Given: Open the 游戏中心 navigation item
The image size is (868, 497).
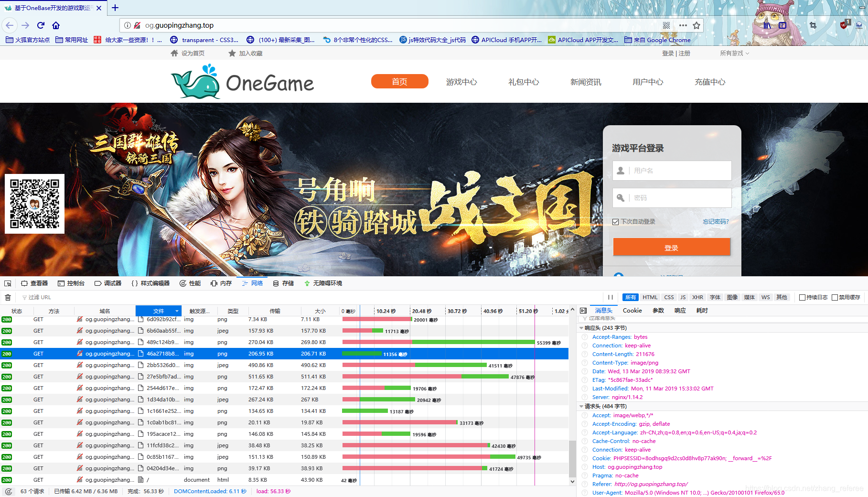Looking at the screenshot, I should pyautogui.click(x=461, y=82).
